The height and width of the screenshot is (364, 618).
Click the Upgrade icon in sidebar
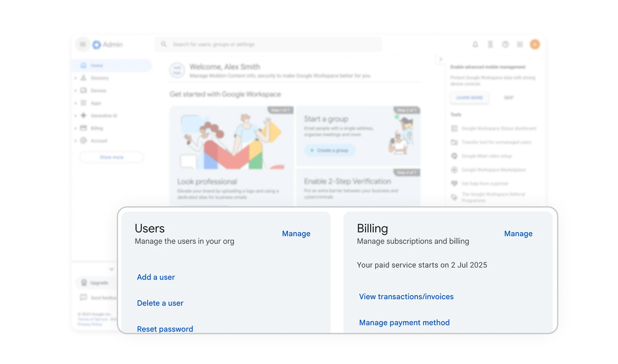click(x=84, y=283)
